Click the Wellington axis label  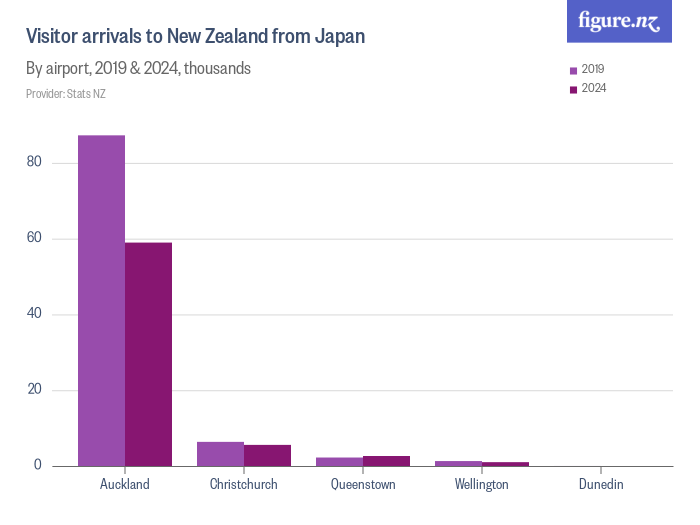point(482,484)
